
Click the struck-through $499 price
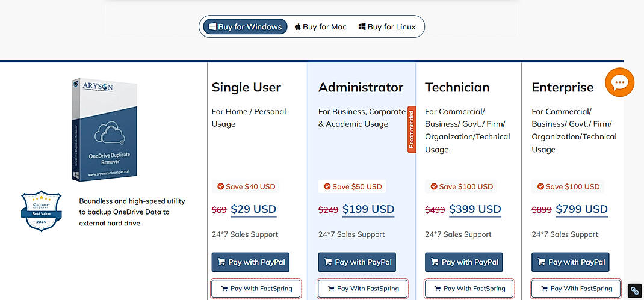pyautogui.click(x=435, y=210)
